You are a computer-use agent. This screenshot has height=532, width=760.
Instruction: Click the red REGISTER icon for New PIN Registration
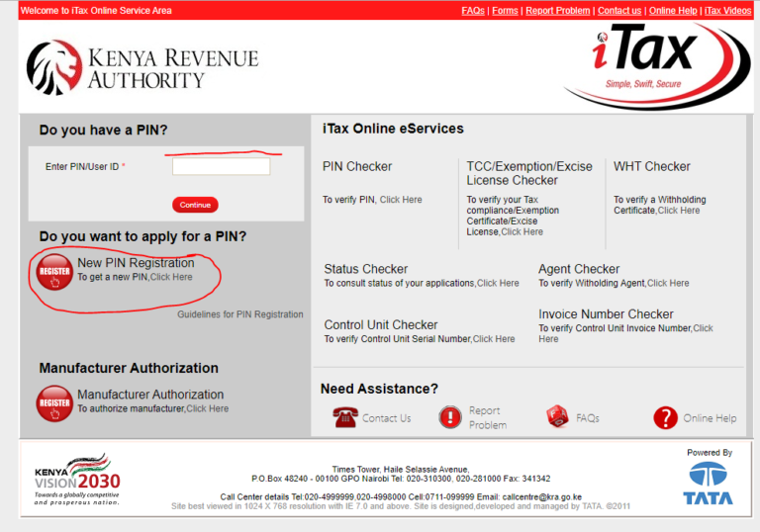[54, 272]
